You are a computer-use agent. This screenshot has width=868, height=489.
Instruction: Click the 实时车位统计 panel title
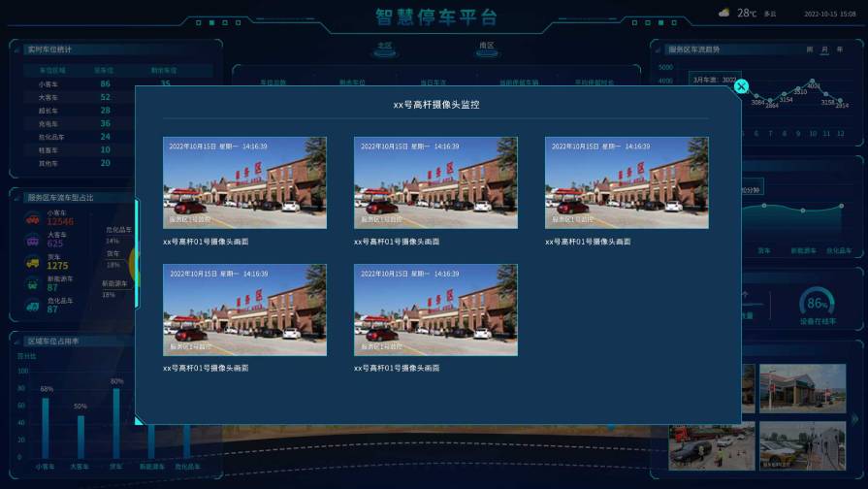[49, 49]
